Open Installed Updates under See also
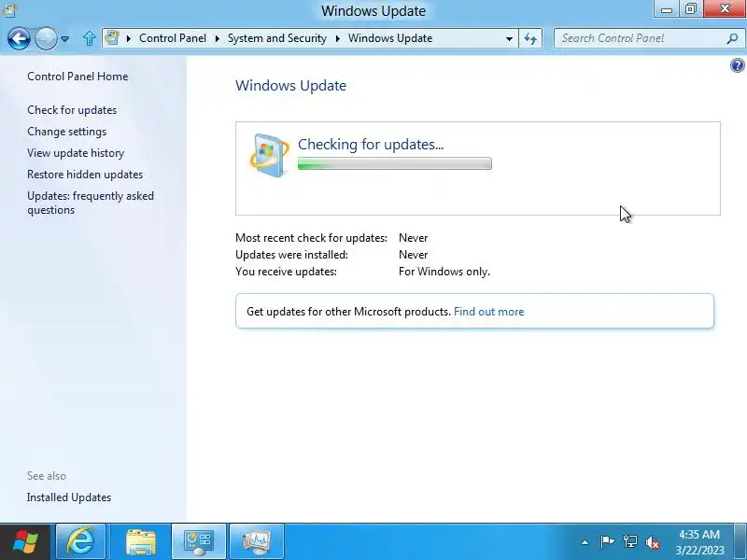The width and height of the screenshot is (747, 560). 69,497
